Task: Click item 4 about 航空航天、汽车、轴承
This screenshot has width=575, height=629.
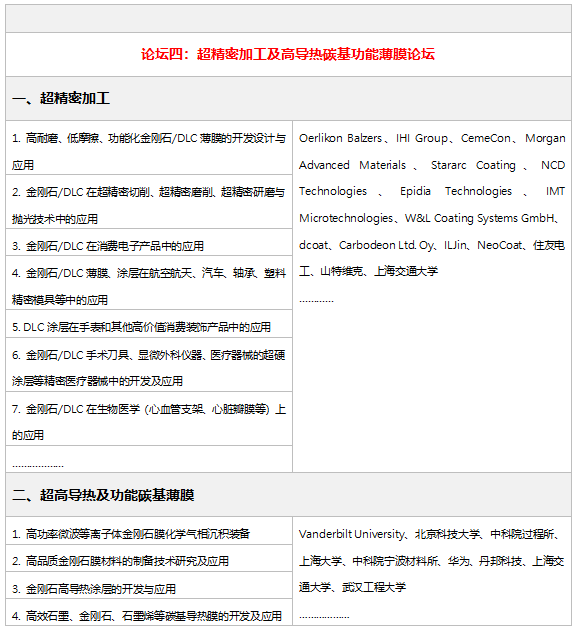Action: click(149, 283)
